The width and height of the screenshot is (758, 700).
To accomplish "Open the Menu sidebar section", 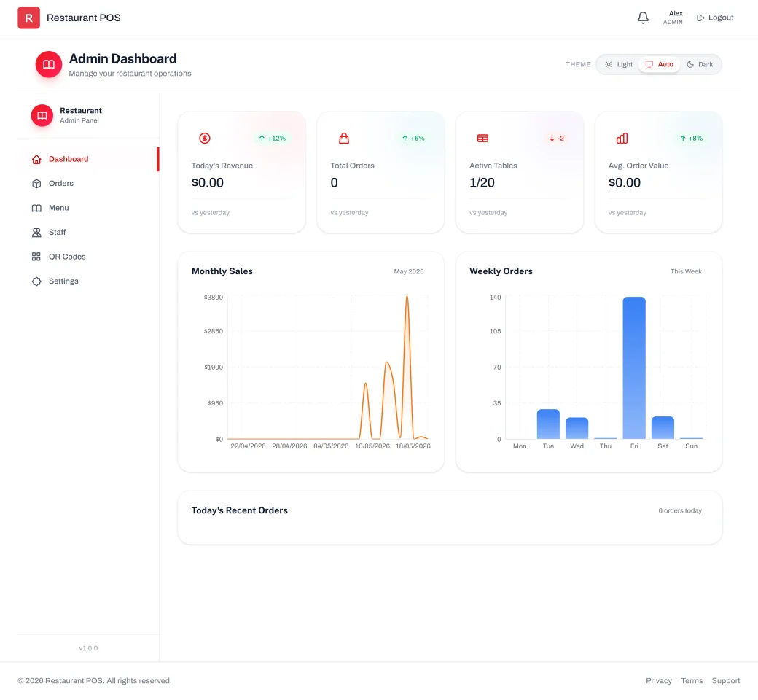I will (x=88, y=208).
